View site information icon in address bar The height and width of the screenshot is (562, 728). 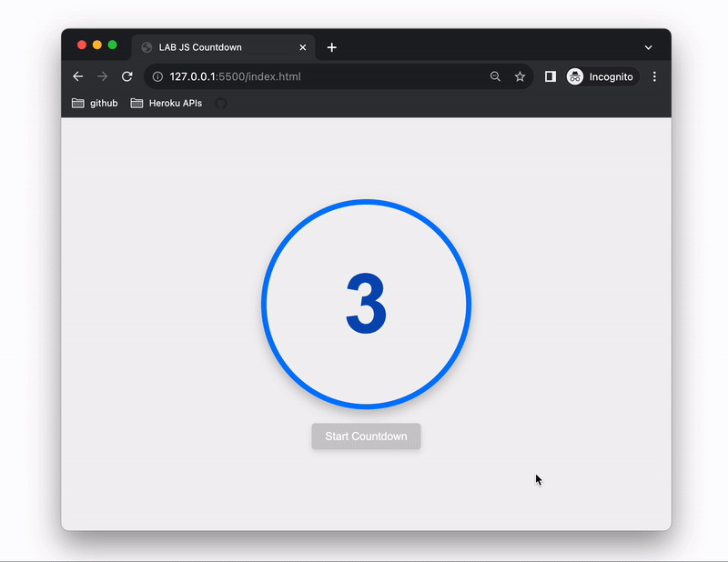tap(157, 76)
